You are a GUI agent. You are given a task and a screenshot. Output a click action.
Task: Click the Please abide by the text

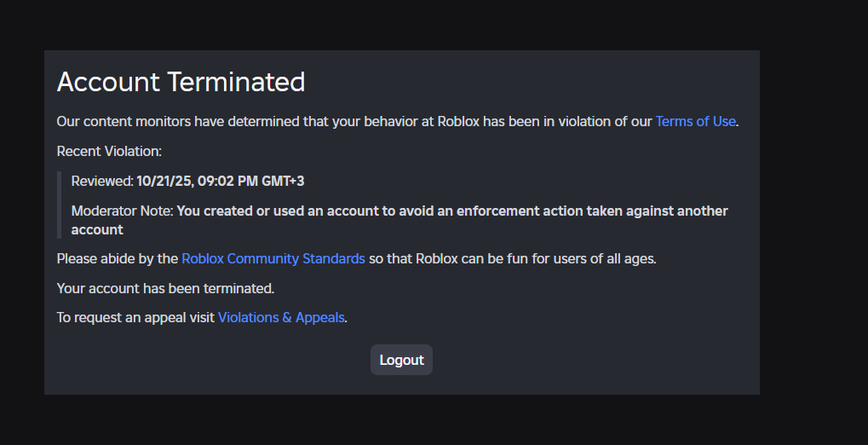pyautogui.click(x=118, y=259)
